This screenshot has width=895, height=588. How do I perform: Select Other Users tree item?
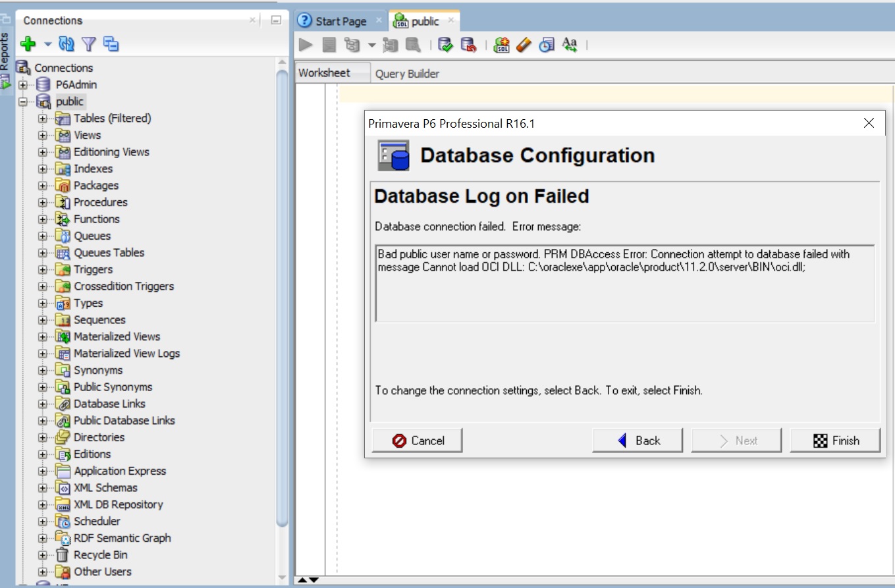coord(102,572)
